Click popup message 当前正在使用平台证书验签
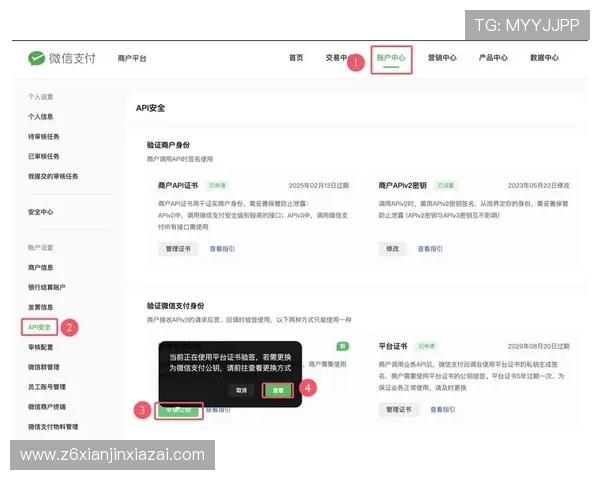Screen dimensions: 600x480 [x=230, y=362]
